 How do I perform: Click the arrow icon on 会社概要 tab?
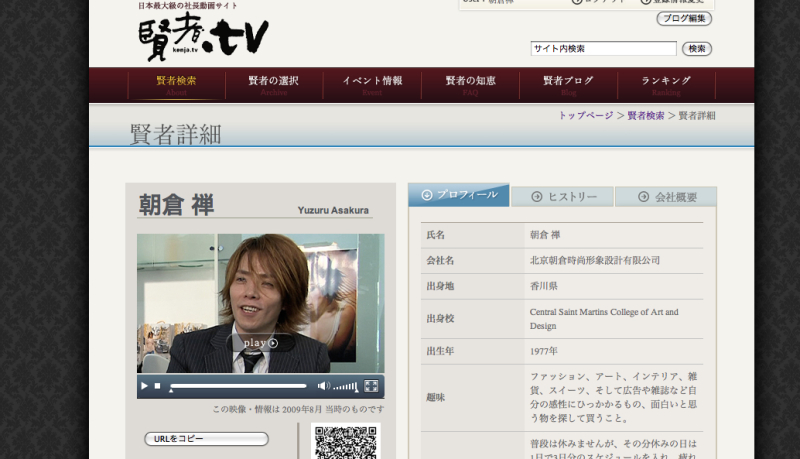click(x=644, y=197)
